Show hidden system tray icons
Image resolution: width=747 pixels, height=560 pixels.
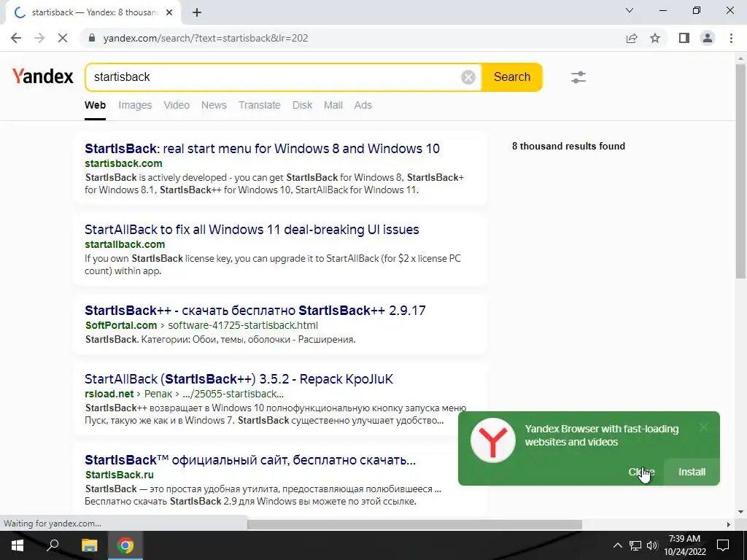click(x=617, y=545)
